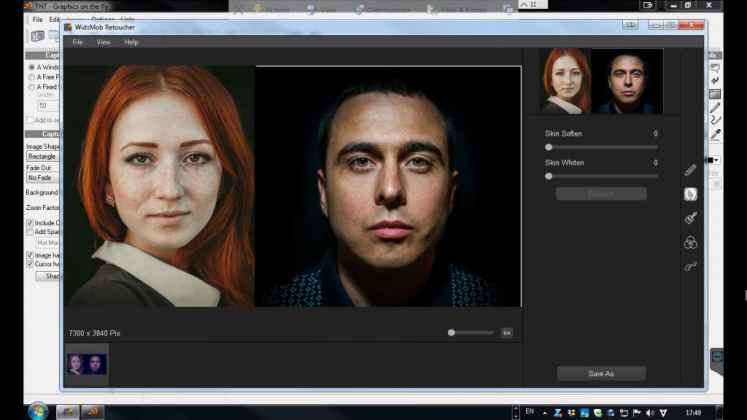Image resolution: width=747 pixels, height=420 pixels.
Task: Enable the 'Add Spac...' checkbox
Action: (x=30, y=232)
